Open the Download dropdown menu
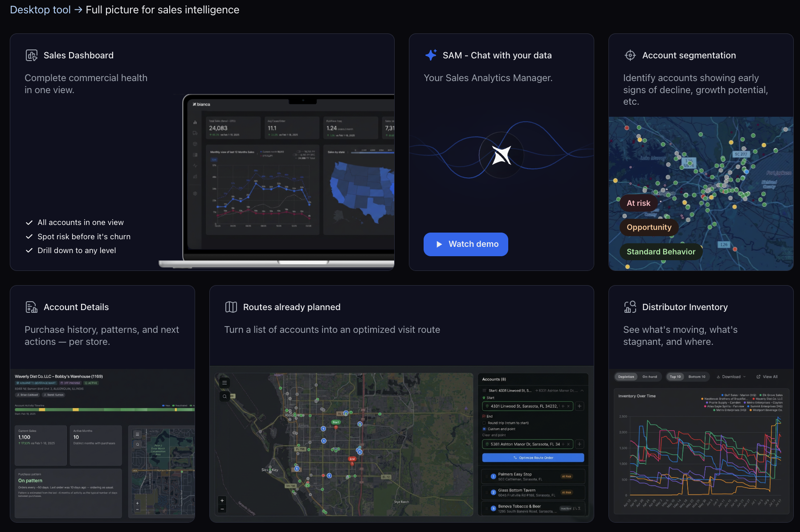This screenshot has height=532, width=800. point(731,377)
